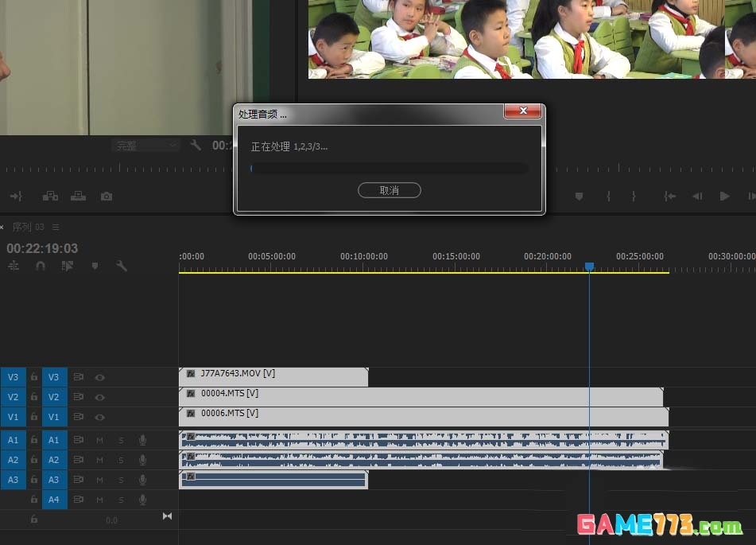Click the audio processing progress bar

coord(389,168)
